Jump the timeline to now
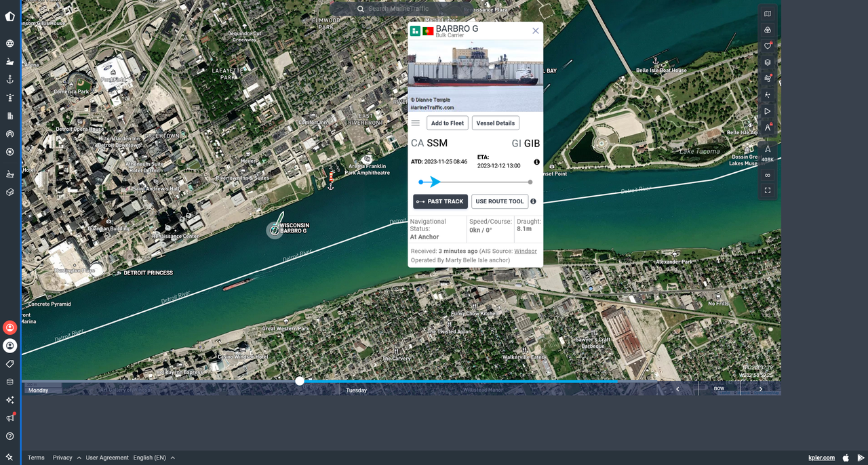The height and width of the screenshot is (465, 868). (719, 388)
